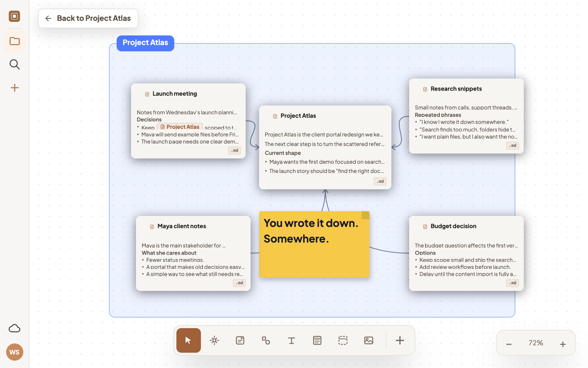Click the folded corner of the sticky note
This screenshot has width=588, height=368.
(x=365, y=215)
